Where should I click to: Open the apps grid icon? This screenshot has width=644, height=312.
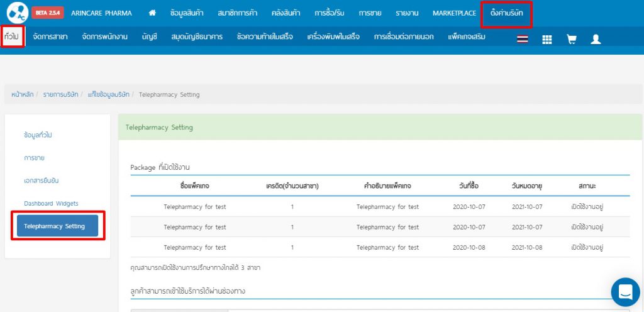(547, 40)
